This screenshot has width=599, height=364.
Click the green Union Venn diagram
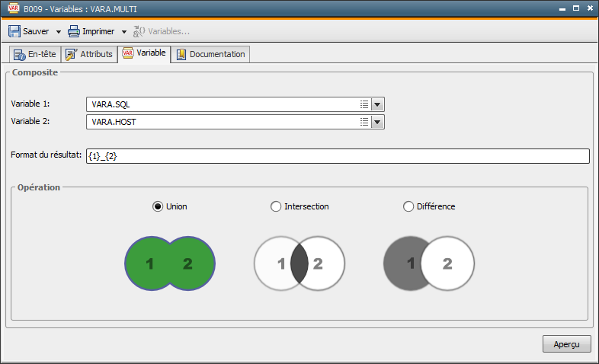(170, 263)
